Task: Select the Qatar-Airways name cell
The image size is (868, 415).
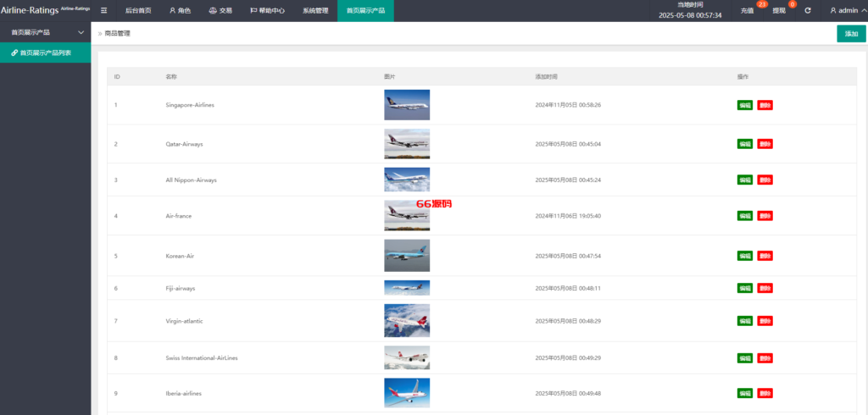Action: pyautogui.click(x=184, y=144)
